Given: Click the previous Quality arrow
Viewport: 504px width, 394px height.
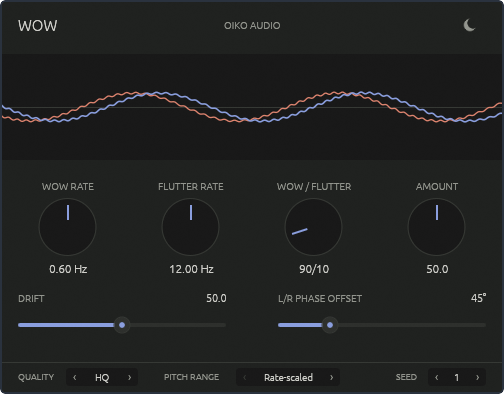Looking at the screenshot, I should 75,377.
